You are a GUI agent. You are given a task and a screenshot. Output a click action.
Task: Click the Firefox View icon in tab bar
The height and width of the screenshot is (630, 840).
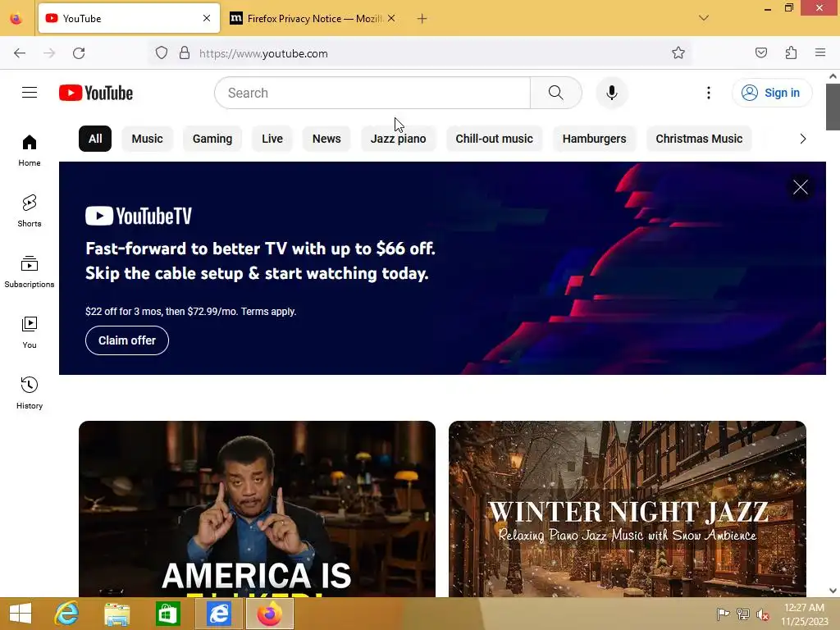[x=16, y=19]
